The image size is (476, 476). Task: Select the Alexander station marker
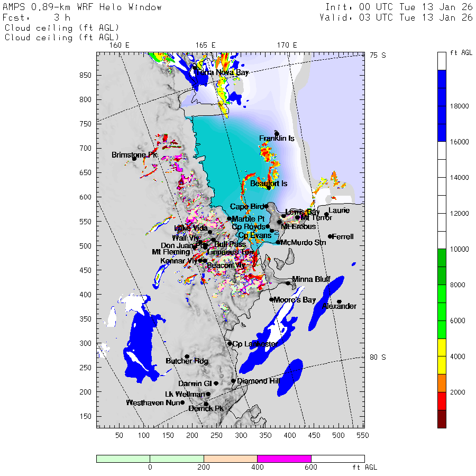coord(339,302)
